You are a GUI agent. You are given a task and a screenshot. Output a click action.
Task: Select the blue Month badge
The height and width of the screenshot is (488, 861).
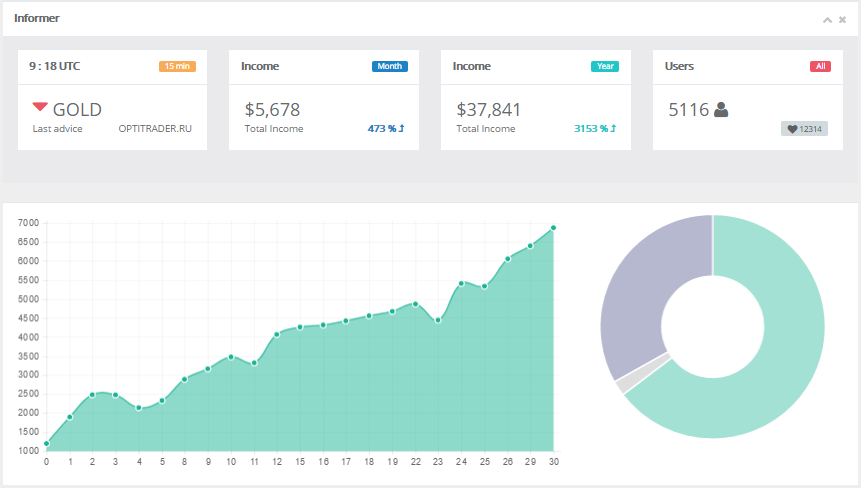[390, 66]
